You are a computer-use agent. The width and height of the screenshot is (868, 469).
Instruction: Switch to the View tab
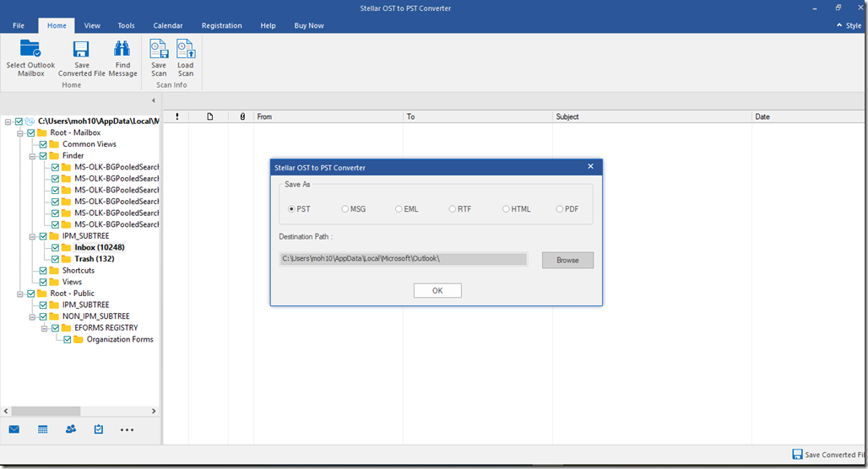click(92, 25)
